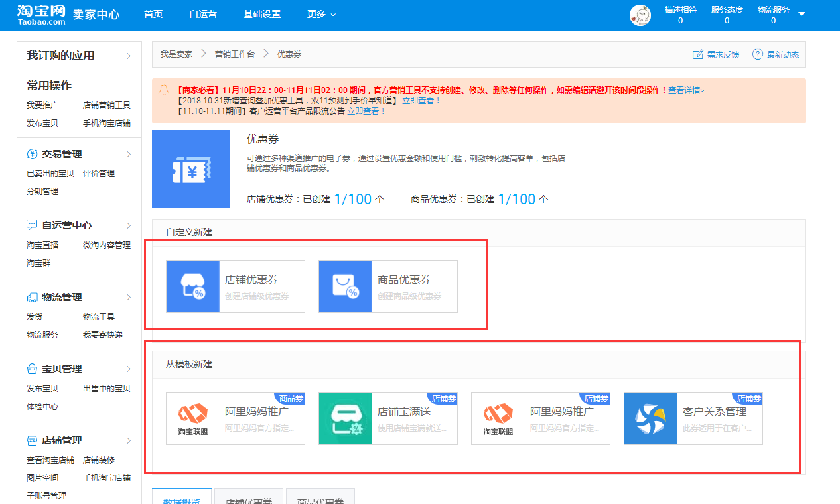Viewport: 840px width, 504px height.
Task: Click the 店铺管理 shop icon
Action: [32, 440]
